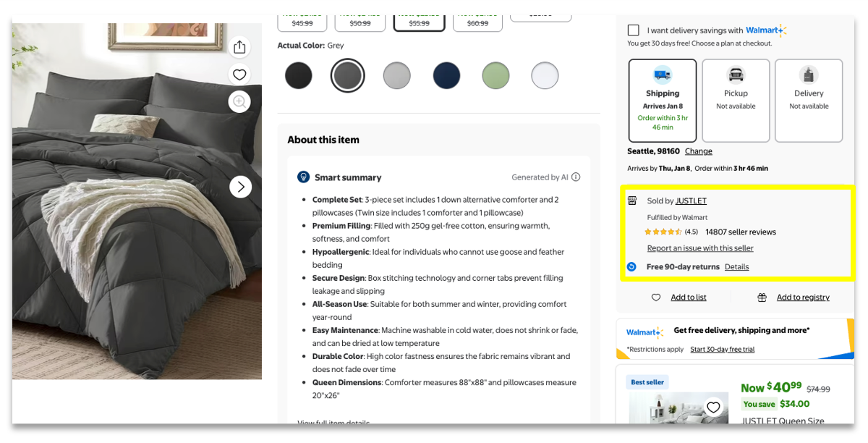Select the size option crossed-out at $60.99
This screenshot has width=868, height=443.
(x=477, y=21)
